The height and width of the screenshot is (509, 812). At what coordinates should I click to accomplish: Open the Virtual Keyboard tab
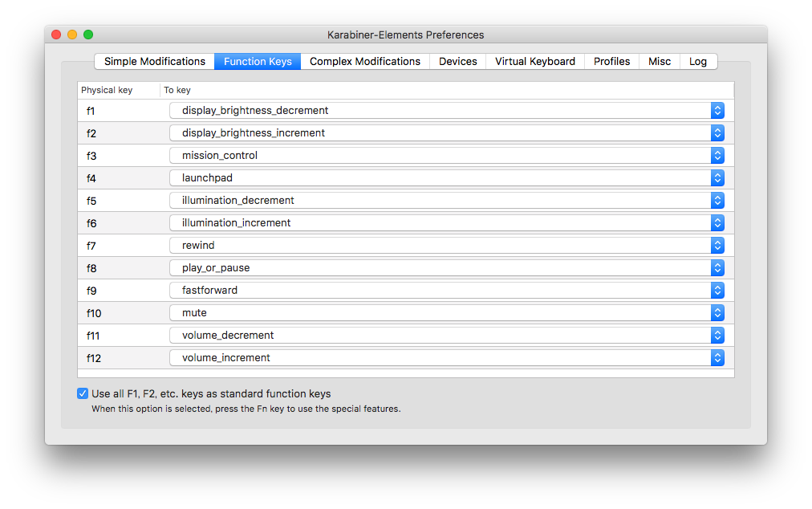pos(535,61)
